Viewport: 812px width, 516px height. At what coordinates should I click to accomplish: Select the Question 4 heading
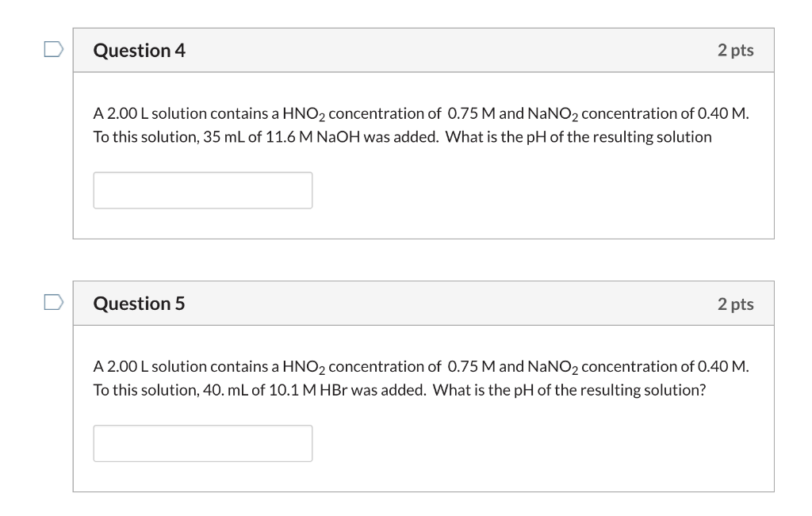(140, 50)
